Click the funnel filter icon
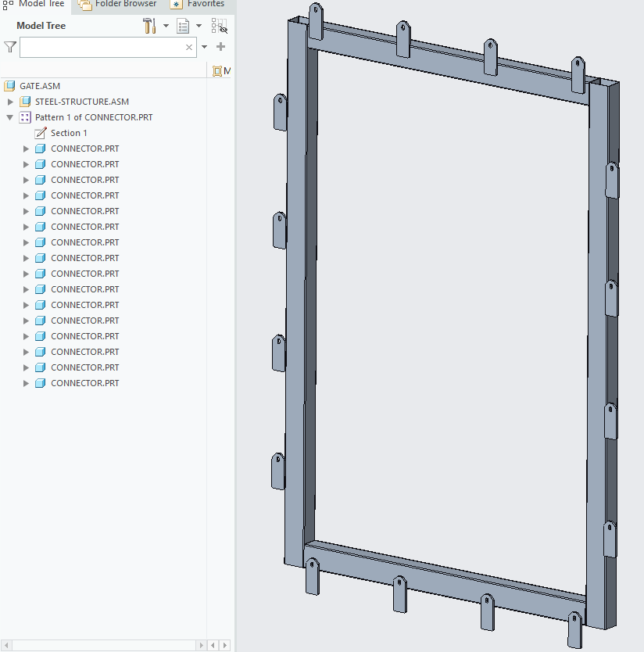This screenshot has width=644, height=652. 9,47
